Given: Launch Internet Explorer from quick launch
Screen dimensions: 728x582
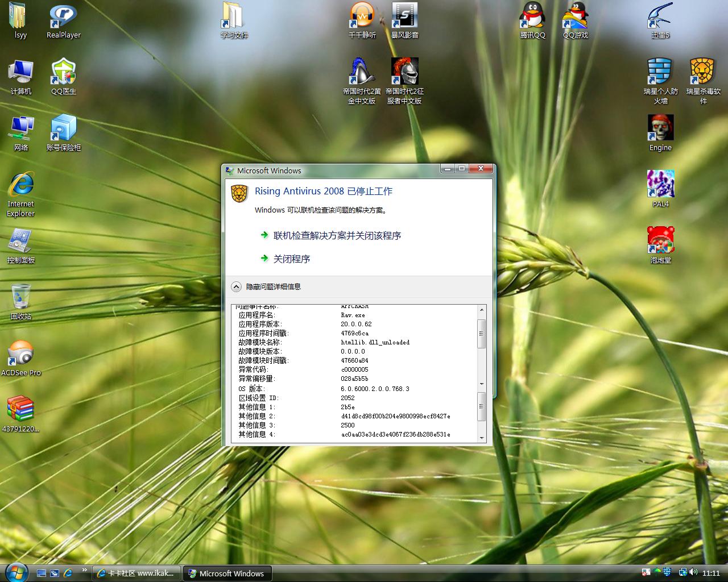Looking at the screenshot, I should [x=68, y=573].
